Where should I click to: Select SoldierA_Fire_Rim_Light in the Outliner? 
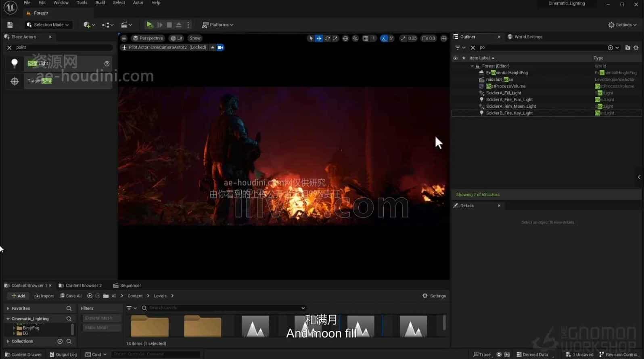509,100
